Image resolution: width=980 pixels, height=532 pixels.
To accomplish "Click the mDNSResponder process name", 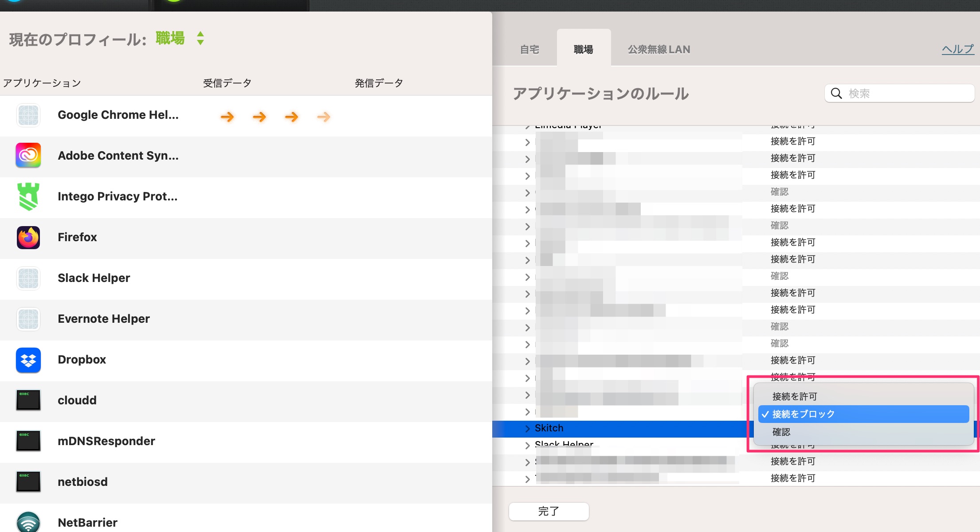I will [106, 441].
